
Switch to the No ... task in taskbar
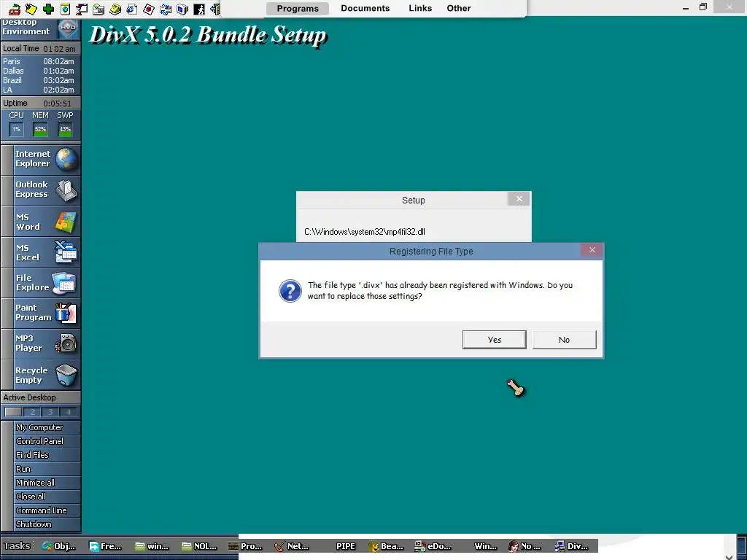tap(525, 546)
